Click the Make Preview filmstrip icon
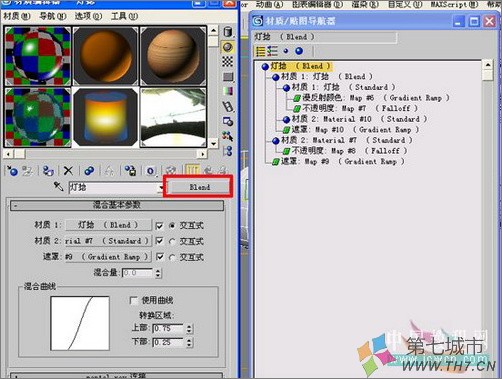502x379 pixels. (228, 106)
